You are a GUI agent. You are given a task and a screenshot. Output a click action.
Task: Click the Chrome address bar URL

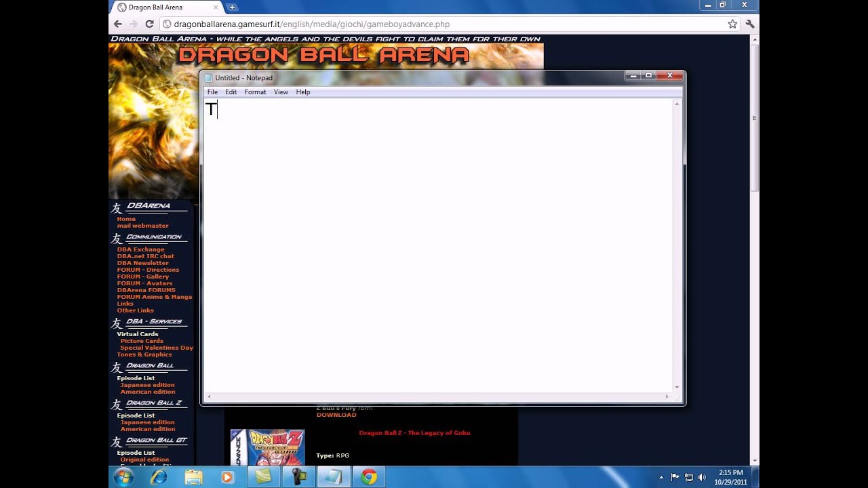click(x=311, y=24)
